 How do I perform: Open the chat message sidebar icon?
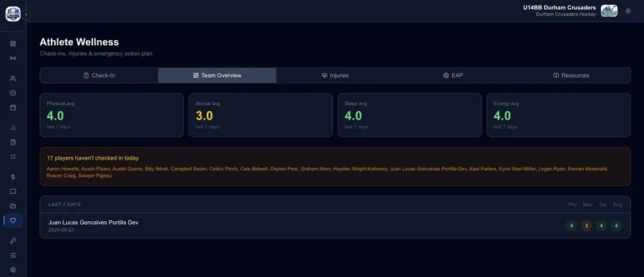pos(13,192)
